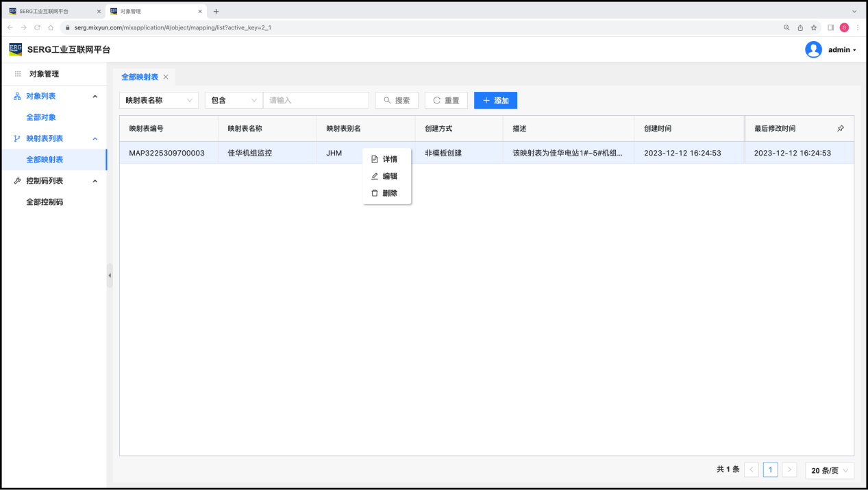Open the 包含 condition dropdown
This screenshot has height=490, width=868.
click(234, 100)
